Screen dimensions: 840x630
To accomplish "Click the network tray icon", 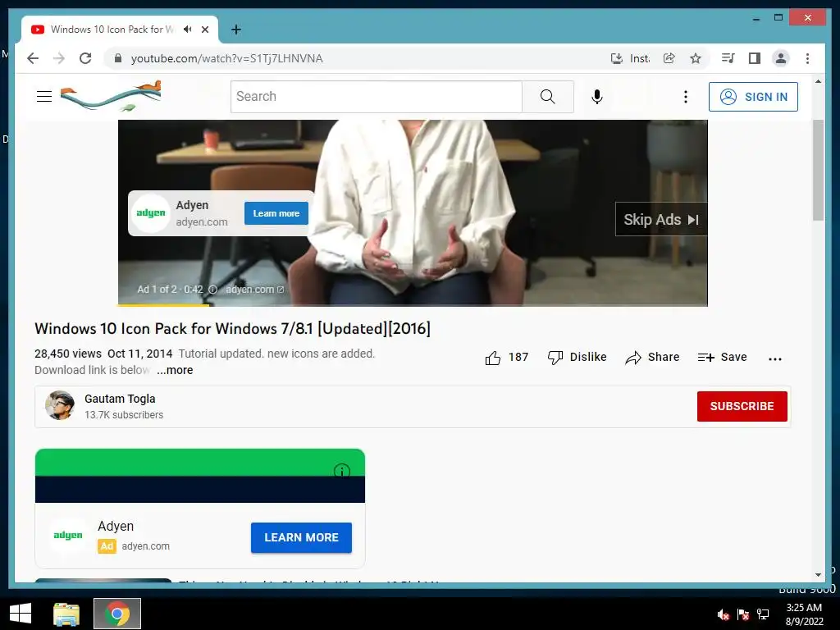I will point(763,614).
